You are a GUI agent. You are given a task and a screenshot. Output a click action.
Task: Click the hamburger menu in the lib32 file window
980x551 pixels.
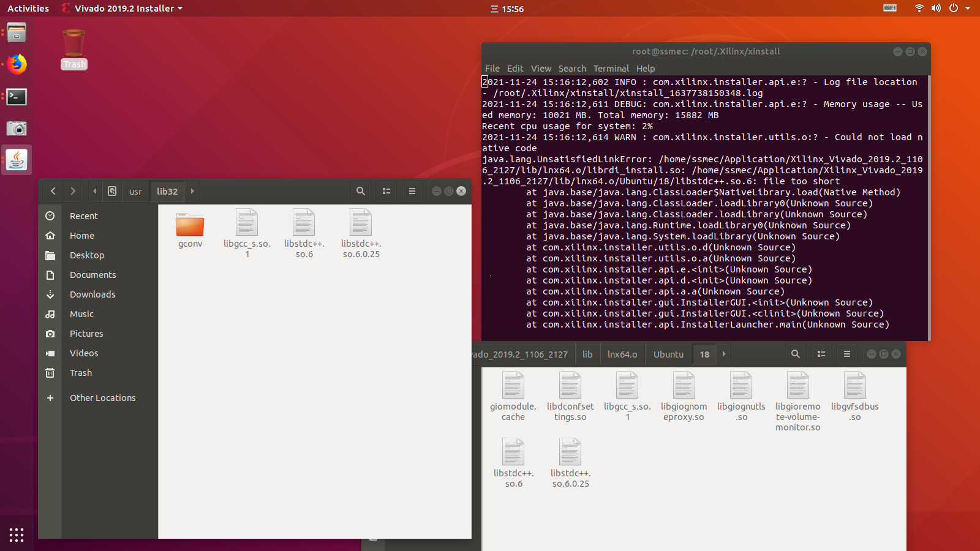pos(412,191)
